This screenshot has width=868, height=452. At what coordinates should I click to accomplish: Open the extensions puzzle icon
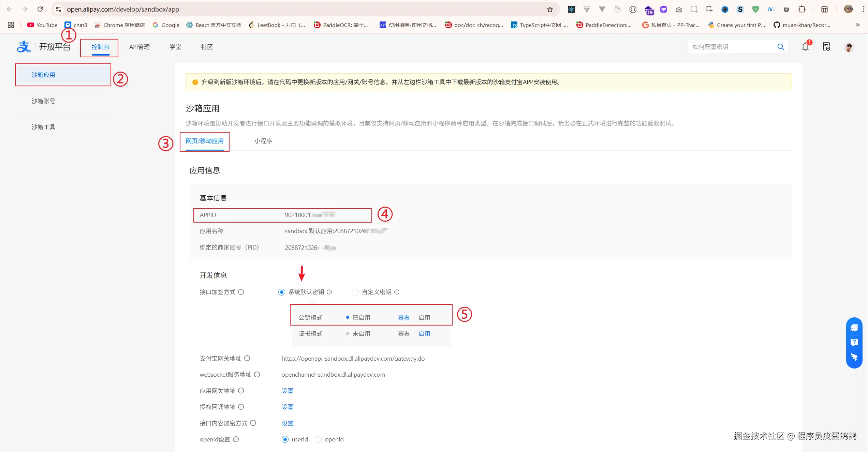pyautogui.click(x=802, y=9)
